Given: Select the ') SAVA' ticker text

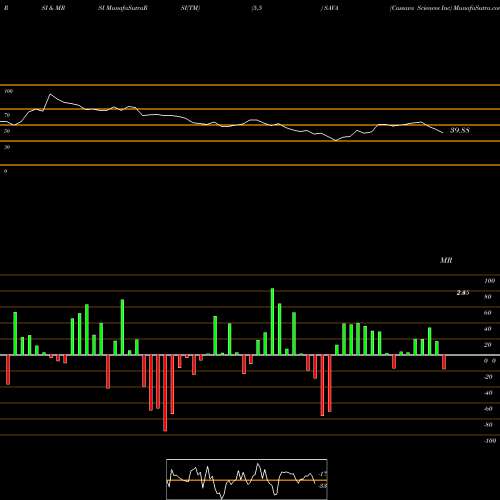Looking at the screenshot, I should tap(329, 8).
